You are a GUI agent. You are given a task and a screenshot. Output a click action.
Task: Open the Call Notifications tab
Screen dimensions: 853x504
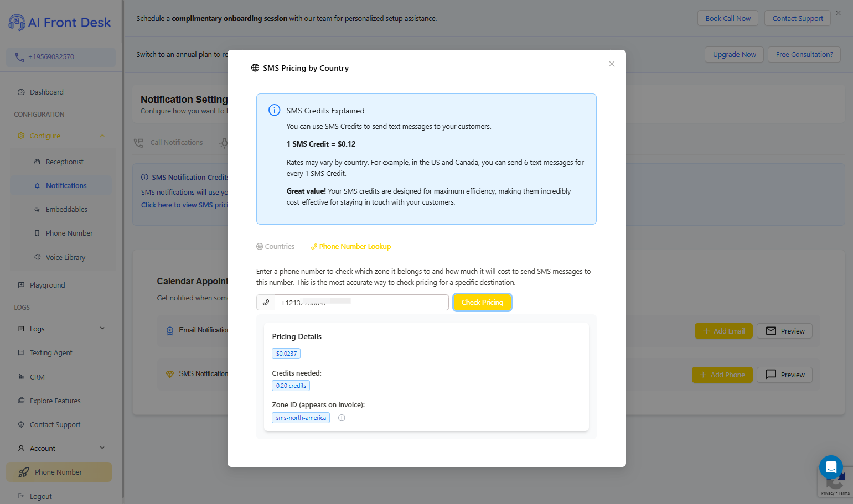tap(168, 143)
